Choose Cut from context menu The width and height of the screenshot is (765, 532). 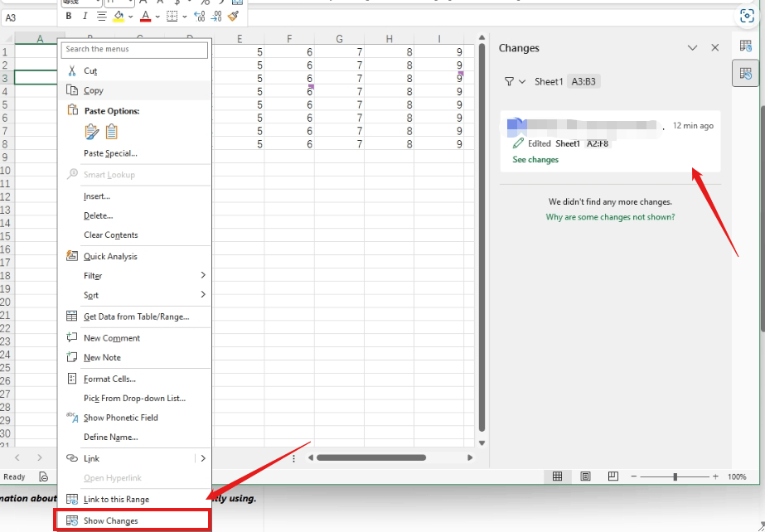point(134,71)
